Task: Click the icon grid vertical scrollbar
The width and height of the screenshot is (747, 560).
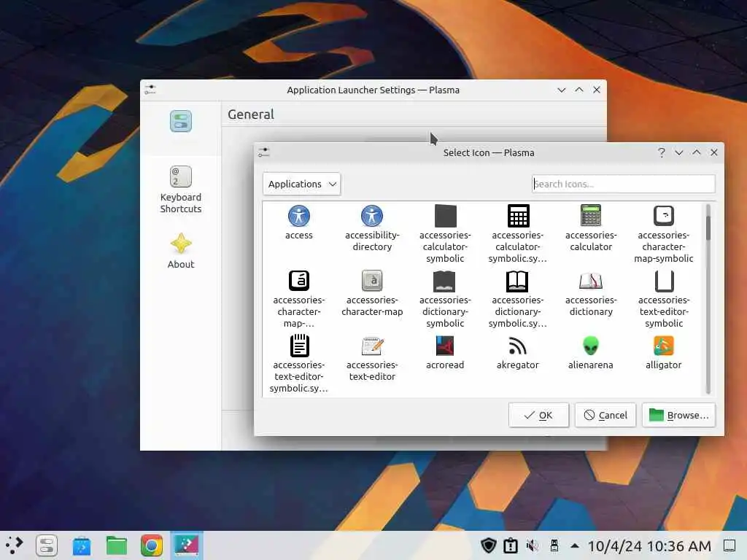Action: pyautogui.click(x=708, y=298)
